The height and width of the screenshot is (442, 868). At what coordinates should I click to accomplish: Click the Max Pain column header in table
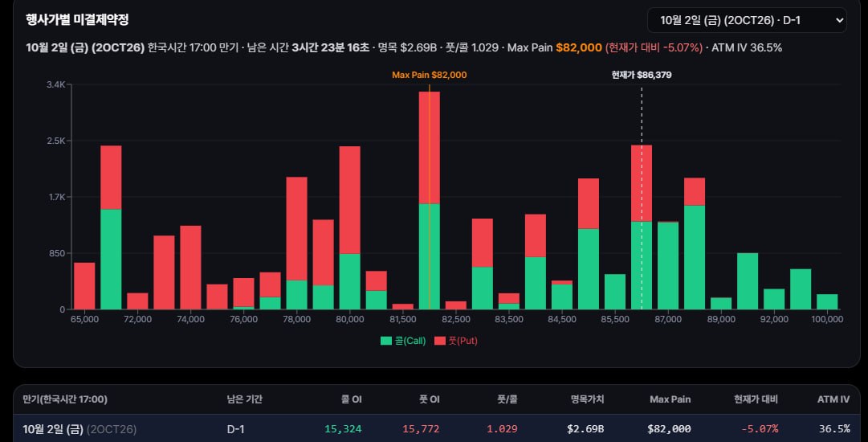670,399
